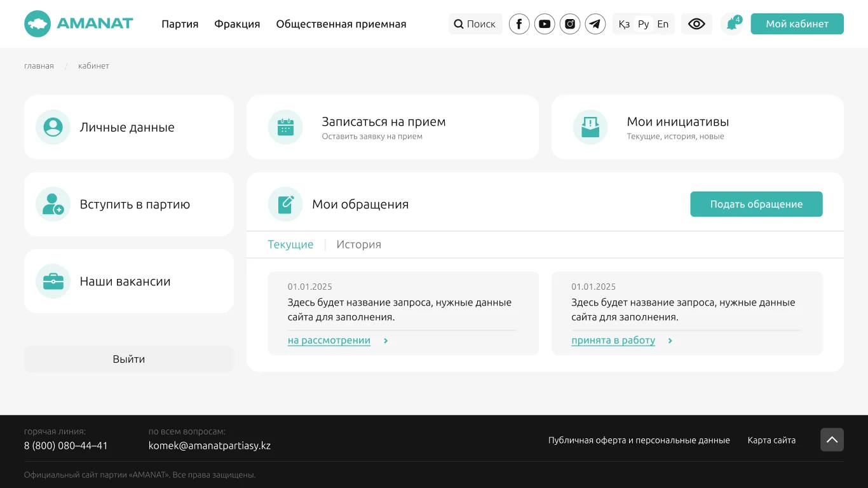The height and width of the screenshot is (488, 868).
Task: Click the Записаться на прием calendar icon
Action: pos(285,127)
